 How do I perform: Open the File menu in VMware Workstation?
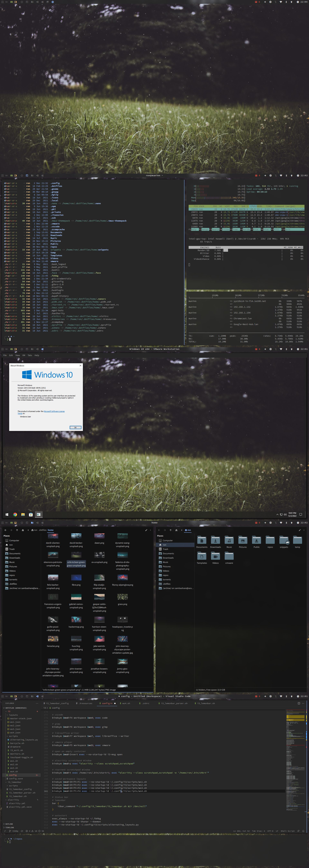(5, 355)
